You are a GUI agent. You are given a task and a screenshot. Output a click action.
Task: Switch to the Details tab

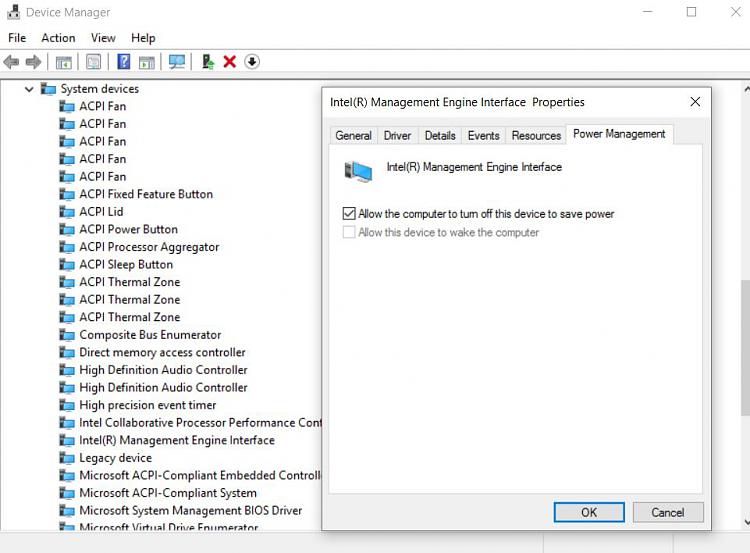pos(440,135)
